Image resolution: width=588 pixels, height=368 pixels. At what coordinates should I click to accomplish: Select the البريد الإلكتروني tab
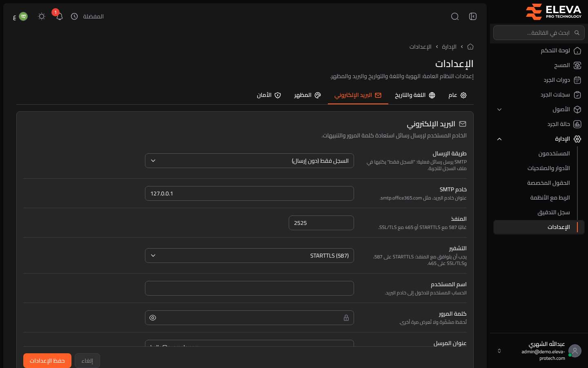point(358,95)
